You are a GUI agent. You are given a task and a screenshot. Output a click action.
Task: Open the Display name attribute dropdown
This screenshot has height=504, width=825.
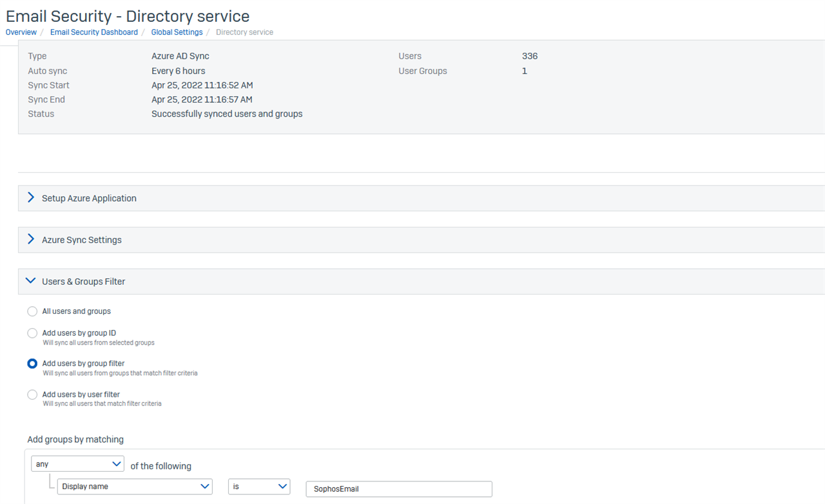(x=135, y=487)
